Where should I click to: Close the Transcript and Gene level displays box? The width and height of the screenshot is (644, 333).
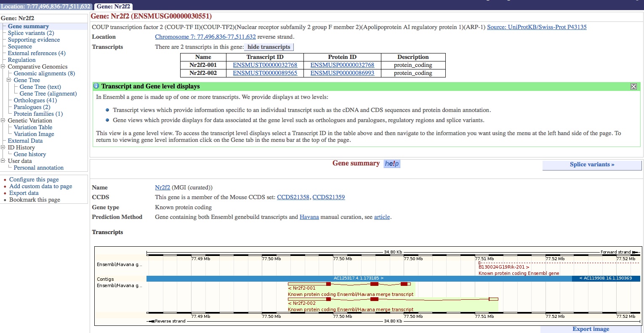pyautogui.click(x=633, y=86)
